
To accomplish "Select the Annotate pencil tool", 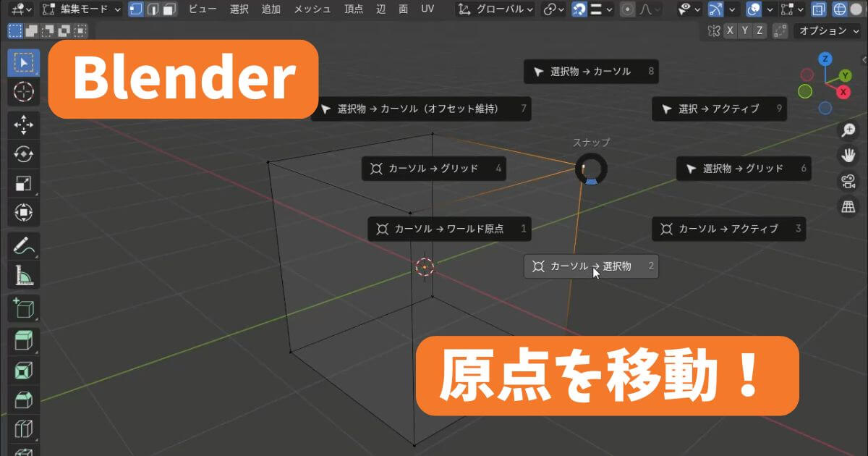I will (x=24, y=246).
